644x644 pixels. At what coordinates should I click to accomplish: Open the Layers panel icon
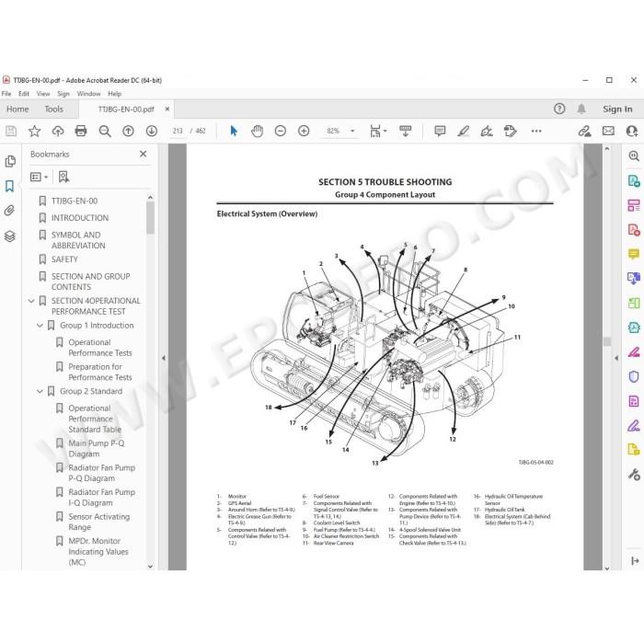click(x=10, y=236)
